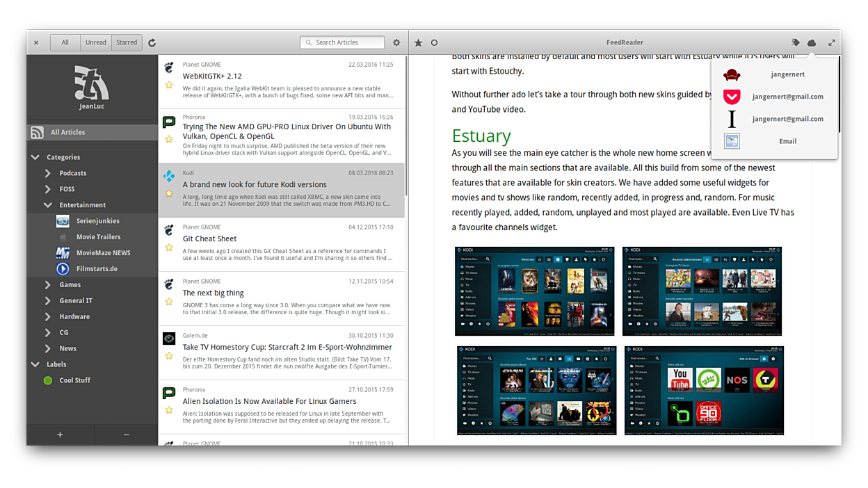Enter fullscreen article view icon

831,42
